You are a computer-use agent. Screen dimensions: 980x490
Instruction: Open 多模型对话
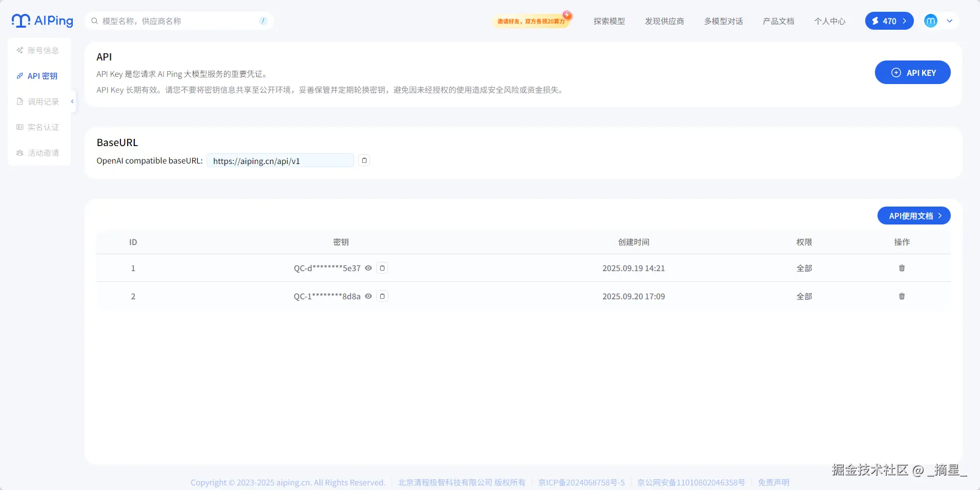[x=723, y=21]
